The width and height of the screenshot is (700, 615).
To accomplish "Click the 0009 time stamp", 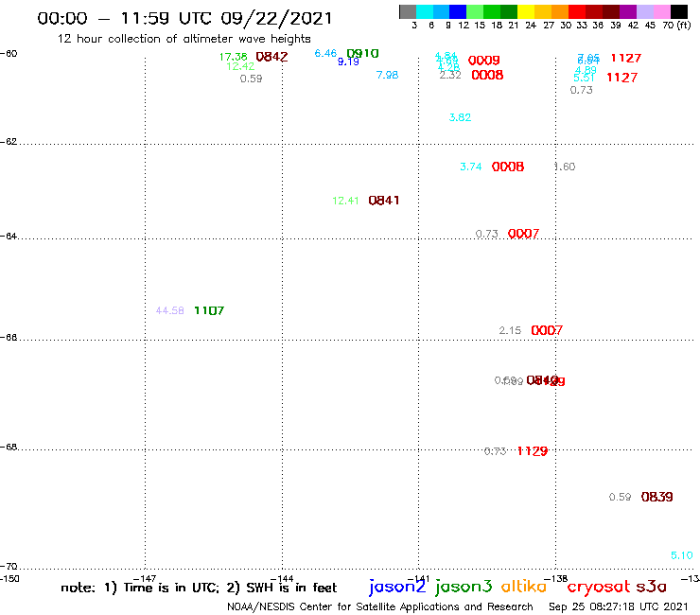I will point(483,61).
